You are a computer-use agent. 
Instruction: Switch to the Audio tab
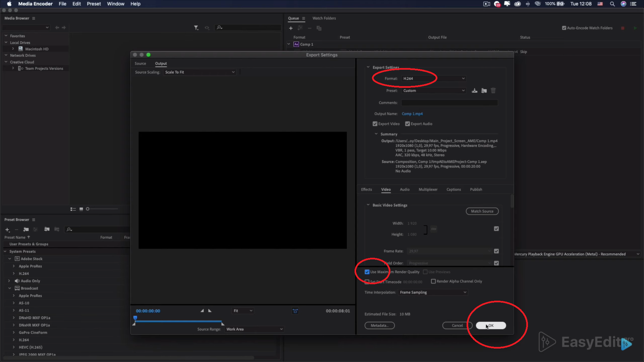coord(405,189)
